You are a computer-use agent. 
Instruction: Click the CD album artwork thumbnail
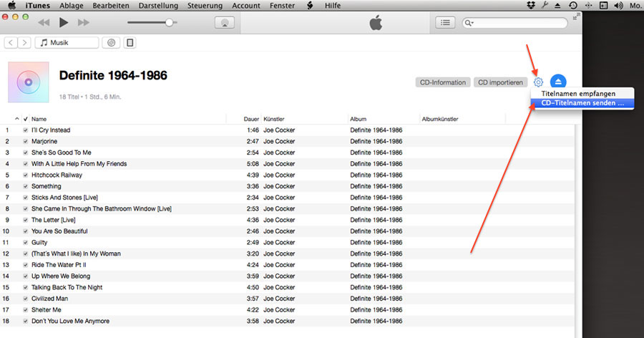29,82
